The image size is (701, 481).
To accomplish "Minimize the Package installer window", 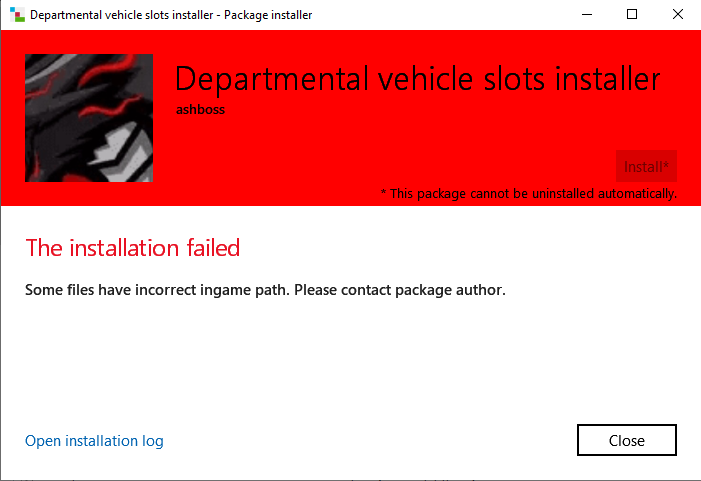I will pyautogui.click(x=586, y=15).
